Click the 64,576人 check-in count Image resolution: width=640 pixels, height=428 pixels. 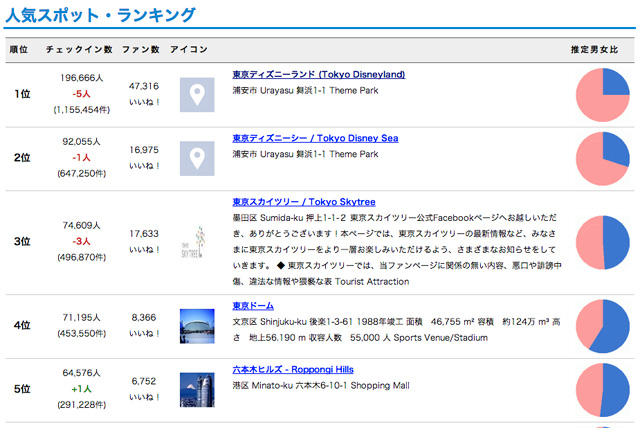tap(81, 373)
